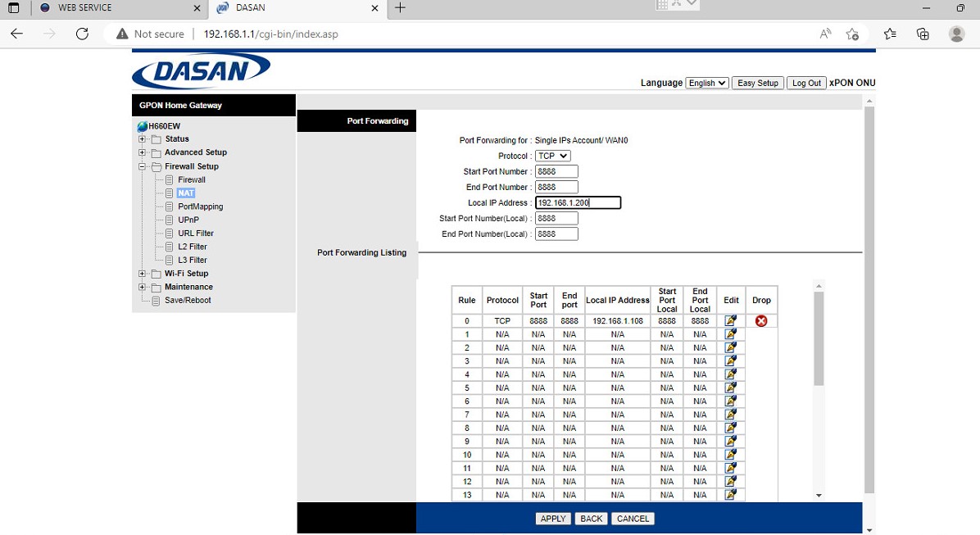
Task: Open the Protocol dropdown
Action: click(553, 156)
